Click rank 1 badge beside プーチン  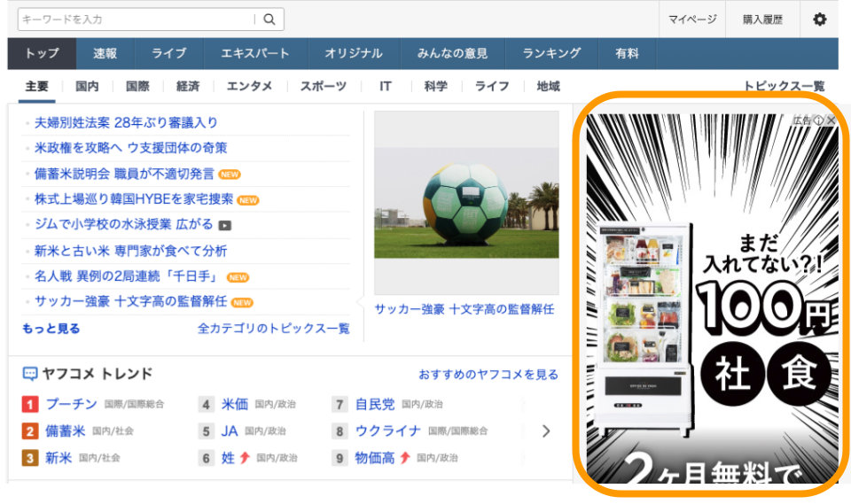pyautogui.click(x=30, y=404)
